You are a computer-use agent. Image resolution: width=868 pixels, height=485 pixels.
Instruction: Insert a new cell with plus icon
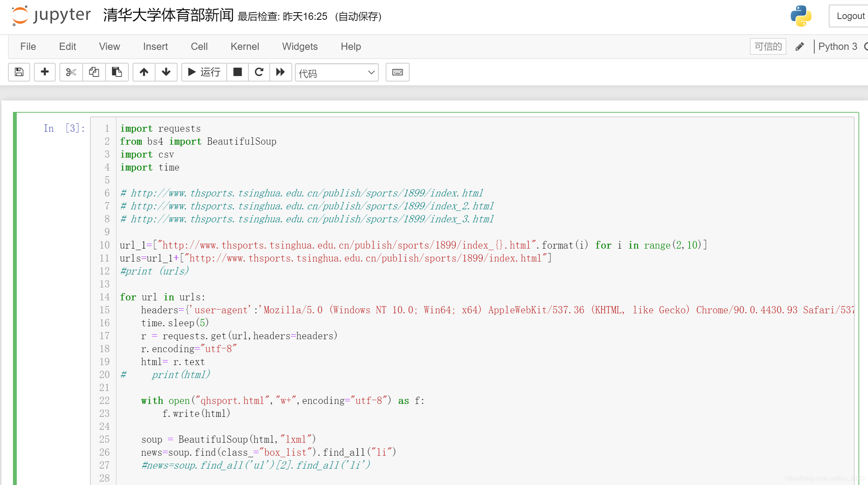45,72
